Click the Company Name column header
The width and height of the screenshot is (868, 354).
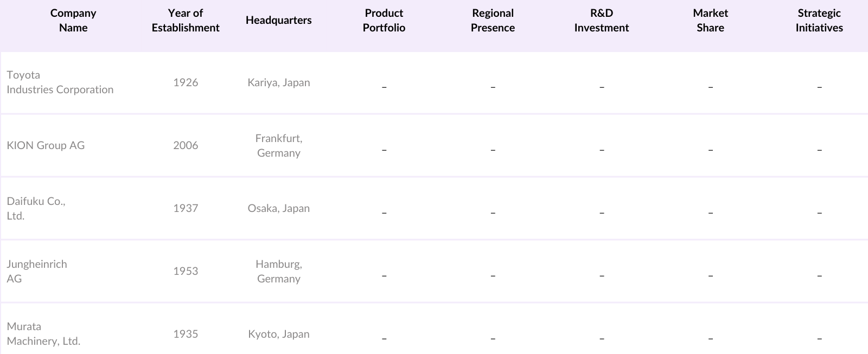(73, 21)
